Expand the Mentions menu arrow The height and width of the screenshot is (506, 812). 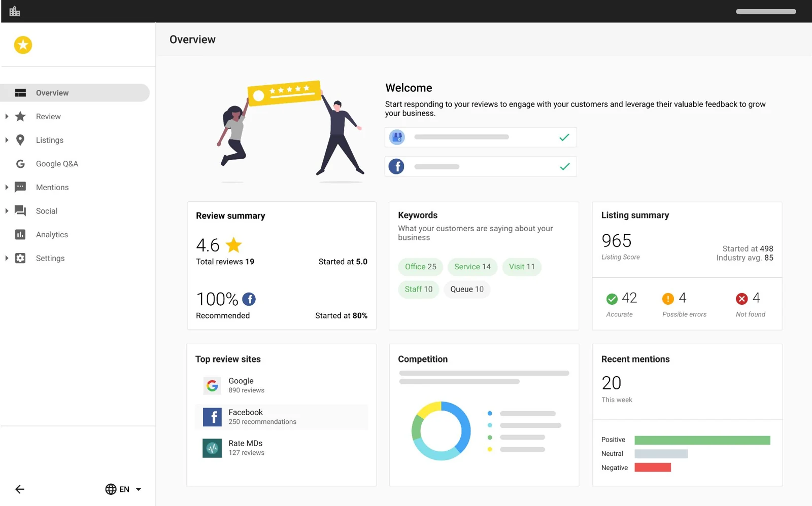[x=7, y=187]
